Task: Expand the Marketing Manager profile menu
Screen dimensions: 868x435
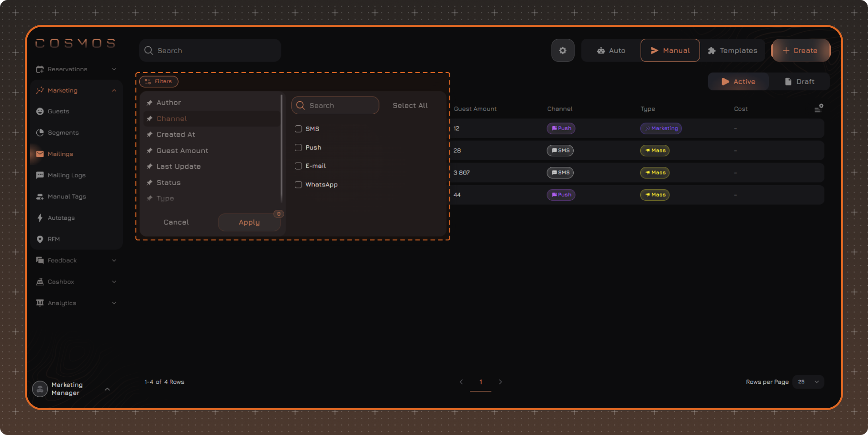Action: pos(107,389)
